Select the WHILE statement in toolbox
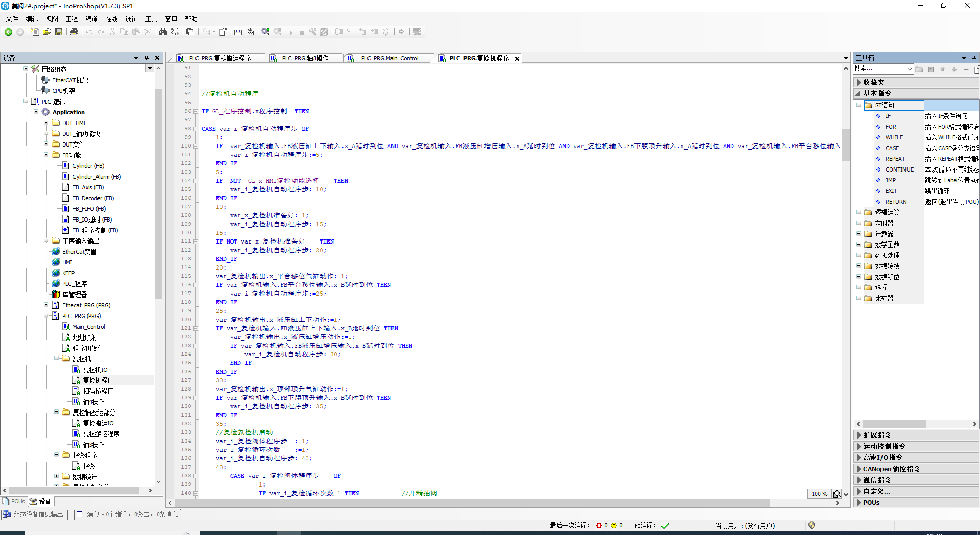 pos(894,137)
